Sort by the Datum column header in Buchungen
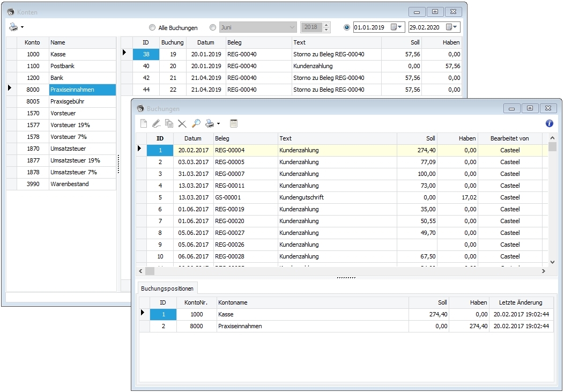This screenshot has width=564, height=392. point(193,138)
